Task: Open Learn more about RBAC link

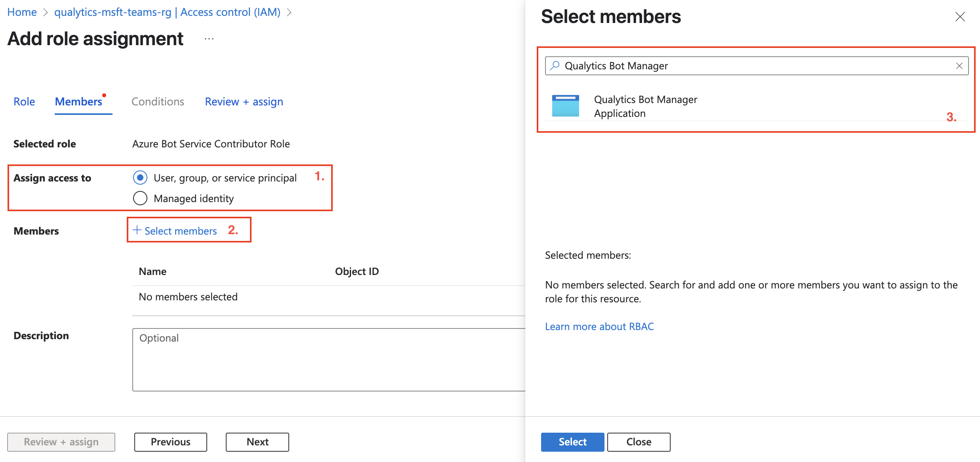Action: (599, 326)
